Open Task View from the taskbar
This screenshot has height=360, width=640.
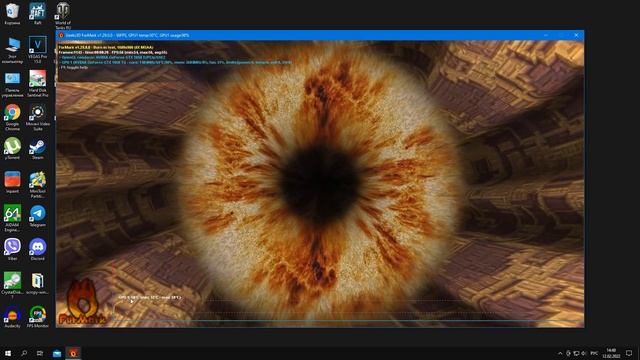(x=40, y=353)
